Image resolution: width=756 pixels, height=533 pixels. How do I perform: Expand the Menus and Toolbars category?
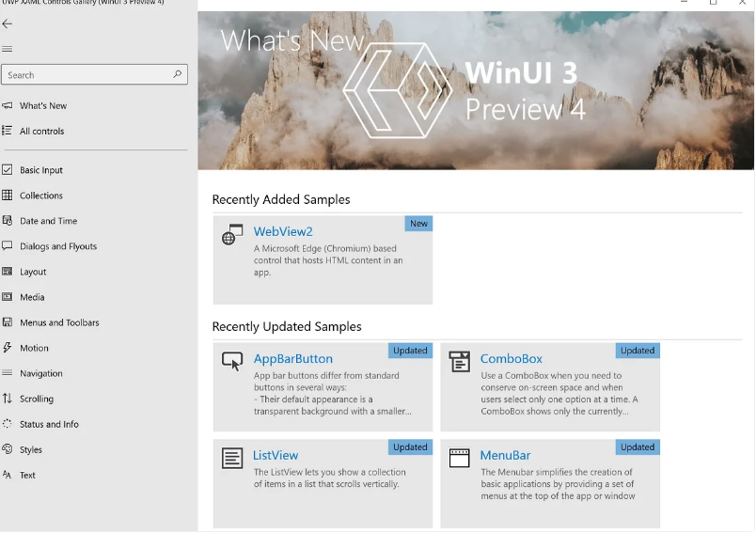point(59,322)
